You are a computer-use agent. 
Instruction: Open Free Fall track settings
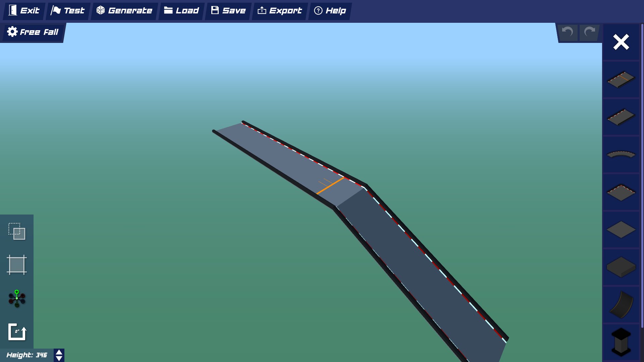tap(33, 32)
